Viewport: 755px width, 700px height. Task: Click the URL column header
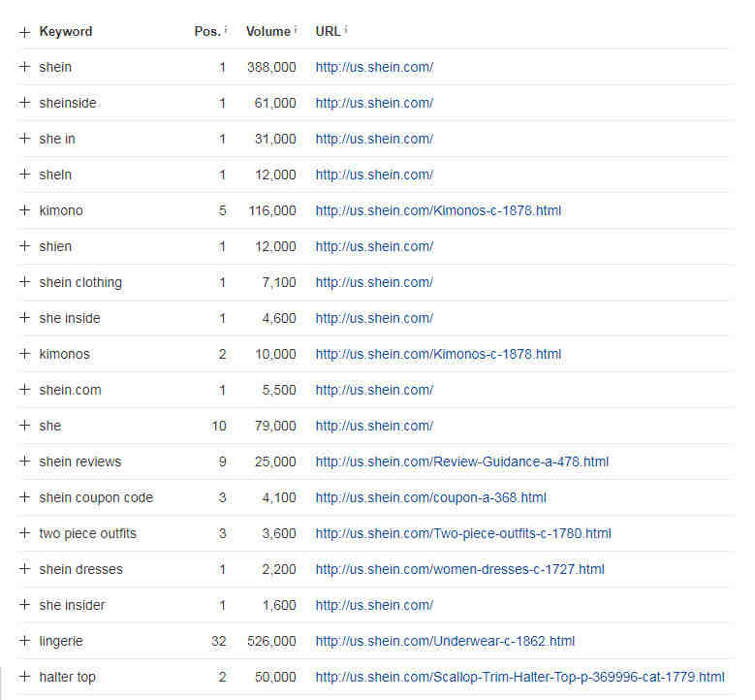(x=328, y=31)
